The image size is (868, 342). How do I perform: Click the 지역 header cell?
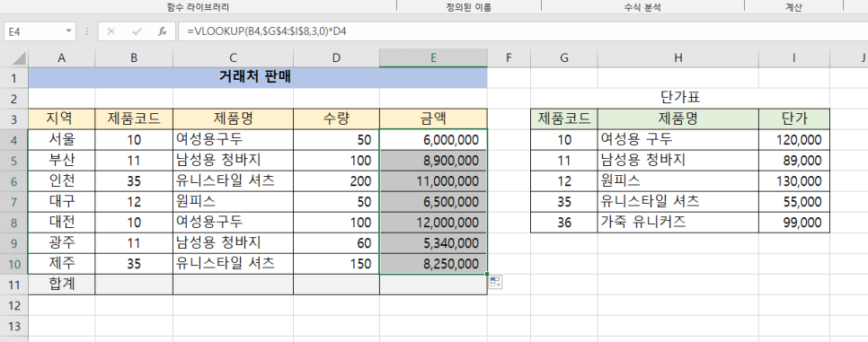61,118
